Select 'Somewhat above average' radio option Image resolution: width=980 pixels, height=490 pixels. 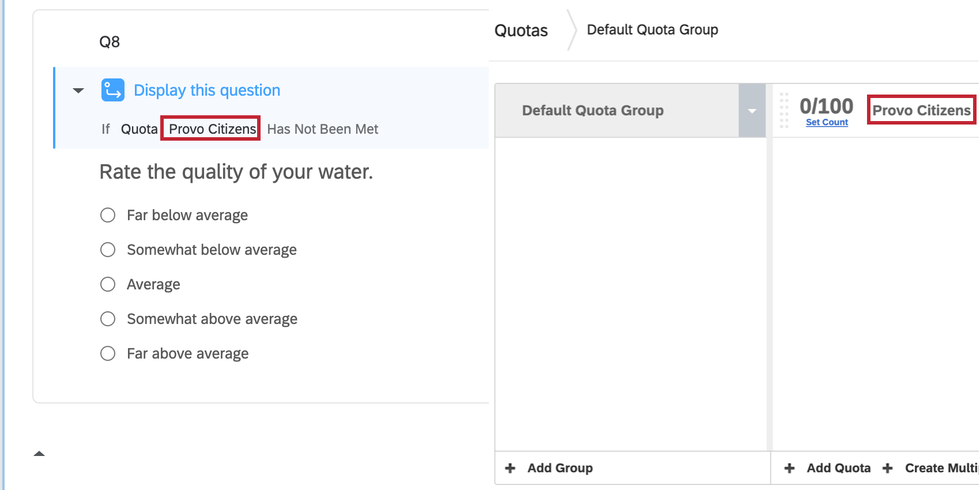pyautogui.click(x=108, y=319)
